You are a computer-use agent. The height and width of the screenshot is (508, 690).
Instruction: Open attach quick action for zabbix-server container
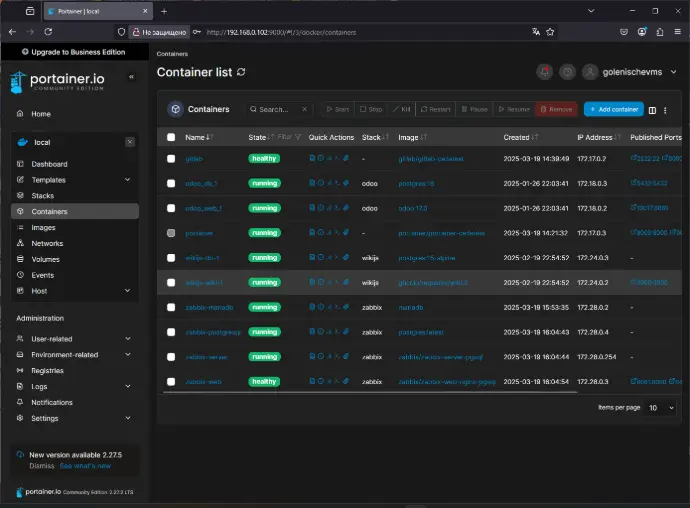[x=346, y=356]
